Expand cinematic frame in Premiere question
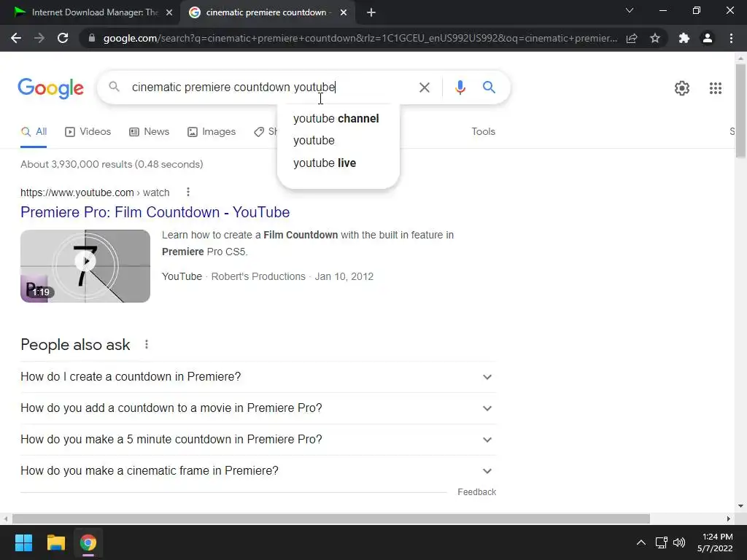747x560 pixels. [258, 471]
